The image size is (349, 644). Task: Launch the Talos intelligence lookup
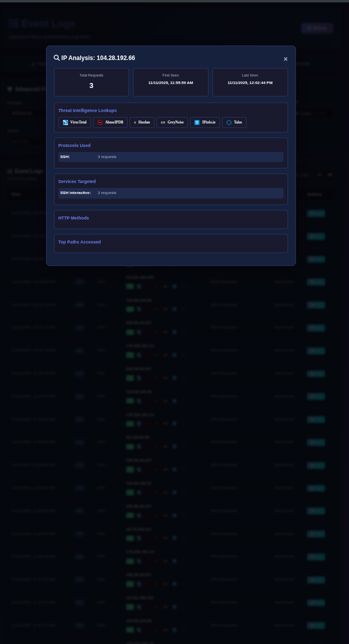[234, 122]
